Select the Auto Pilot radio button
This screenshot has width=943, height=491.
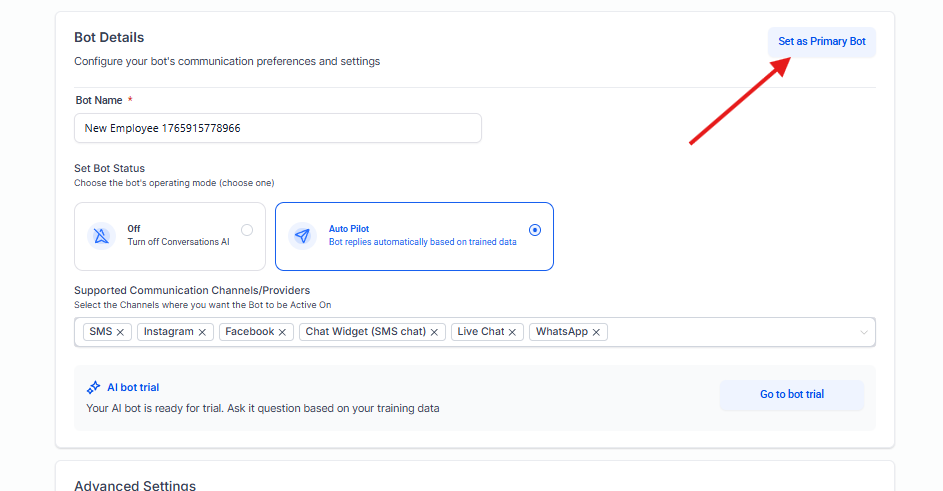(535, 230)
